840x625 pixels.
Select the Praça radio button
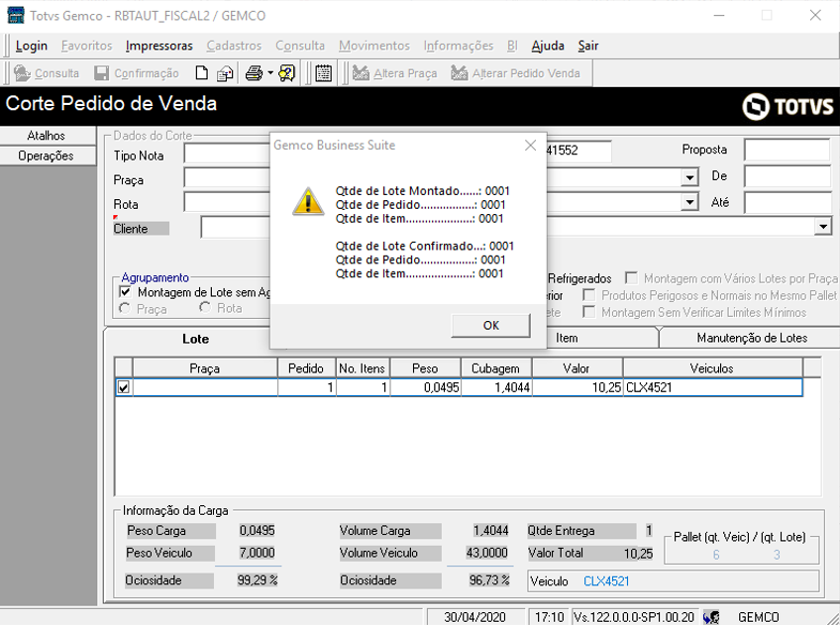click(x=125, y=308)
